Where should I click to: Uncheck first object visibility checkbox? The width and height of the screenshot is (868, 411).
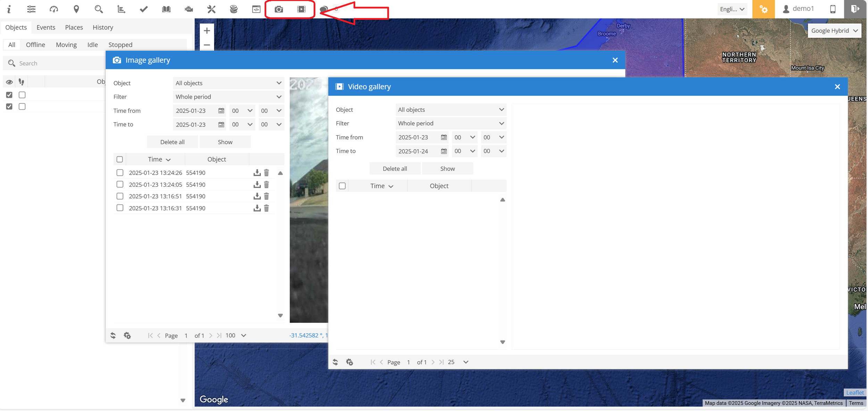pyautogui.click(x=9, y=95)
